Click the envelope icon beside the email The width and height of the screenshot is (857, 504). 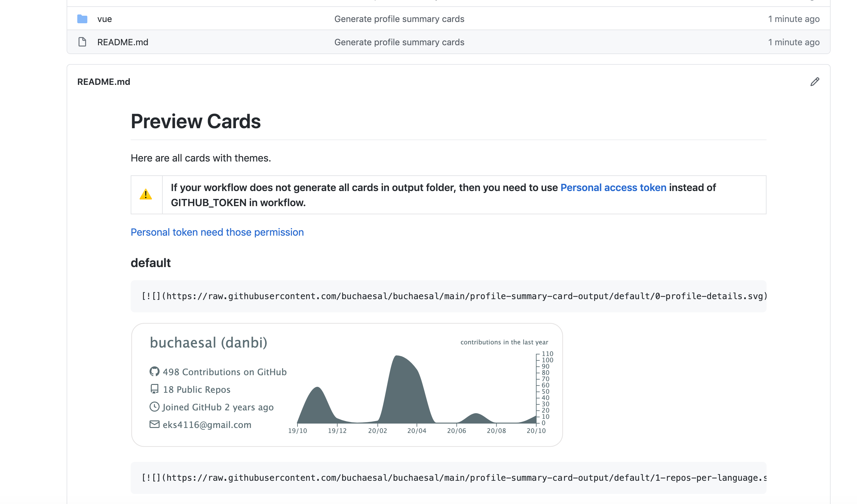[x=154, y=425]
